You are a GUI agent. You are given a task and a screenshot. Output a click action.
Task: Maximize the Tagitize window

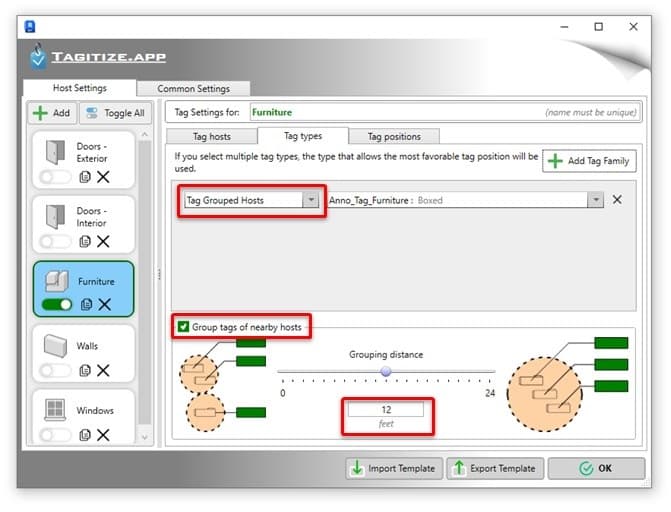click(x=599, y=27)
